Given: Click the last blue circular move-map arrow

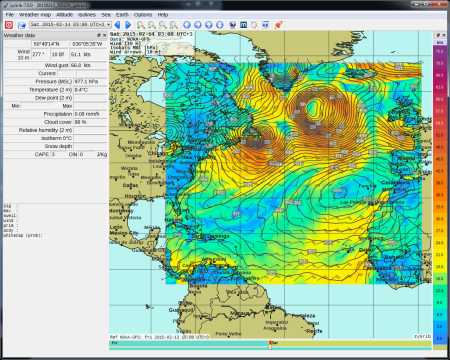Looking at the screenshot, I should 220,25.
